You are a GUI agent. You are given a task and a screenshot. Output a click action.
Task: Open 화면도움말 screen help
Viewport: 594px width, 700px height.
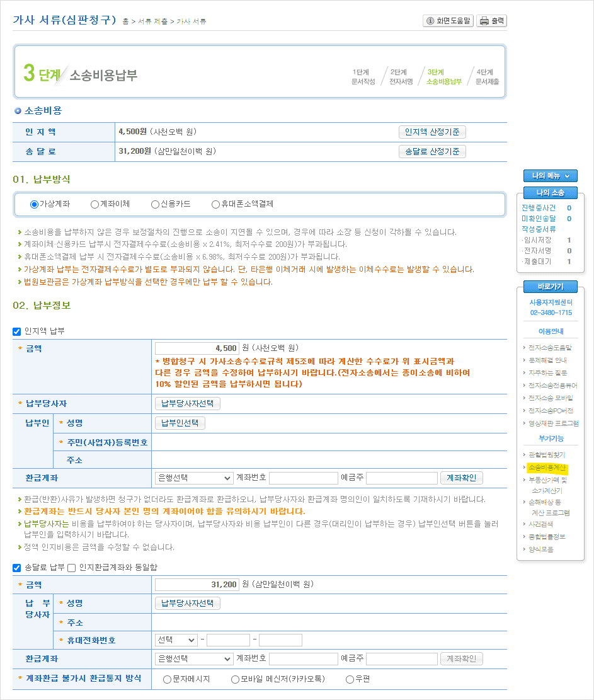pyautogui.click(x=448, y=21)
